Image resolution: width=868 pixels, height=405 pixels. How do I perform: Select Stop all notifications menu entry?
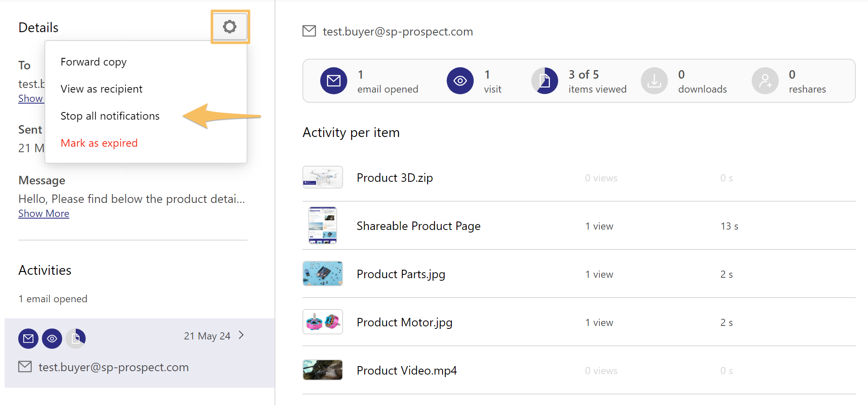click(x=110, y=116)
